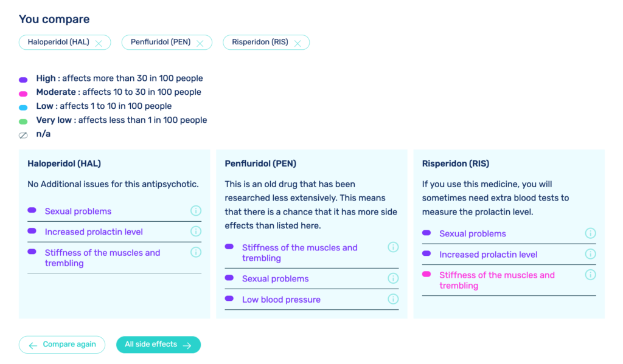
Task: Click the pink Moderate severity legend dot
Action: coord(23,92)
